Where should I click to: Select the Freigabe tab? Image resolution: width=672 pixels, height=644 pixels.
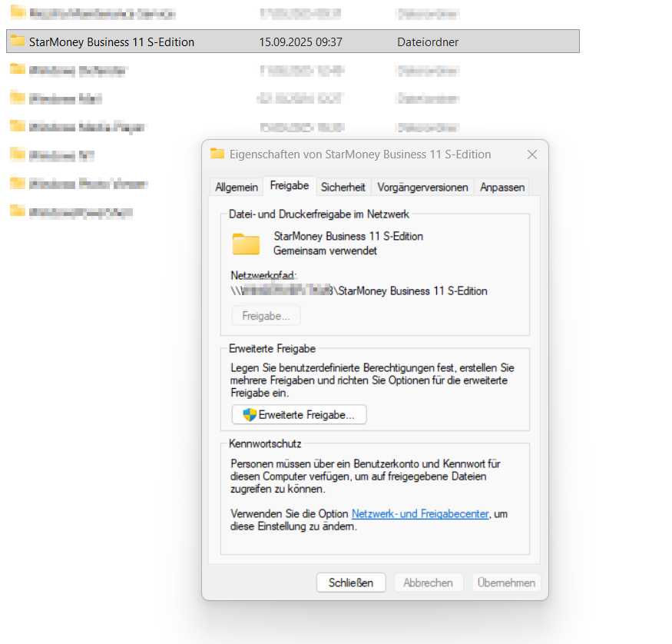[x=290, y=186]
